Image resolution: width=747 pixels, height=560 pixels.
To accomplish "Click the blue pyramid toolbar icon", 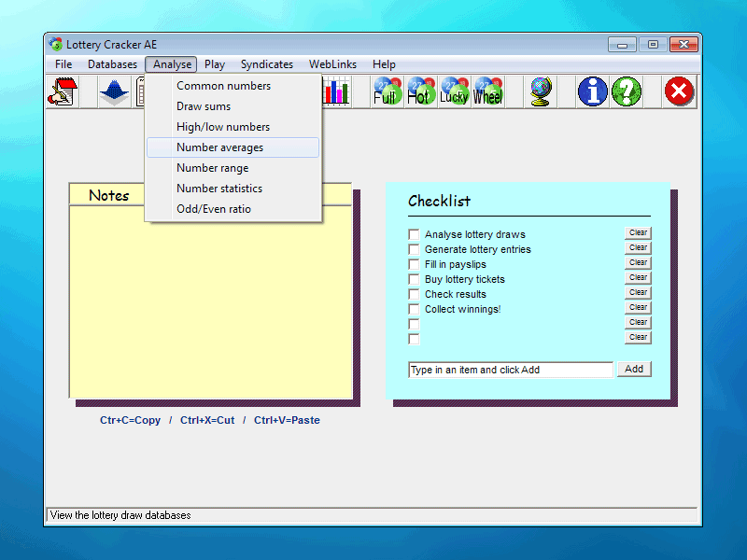I will coord(114,91).
